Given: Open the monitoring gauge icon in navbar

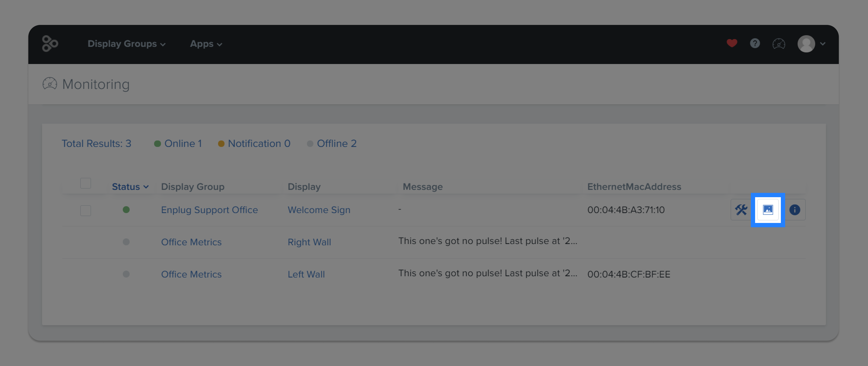Looking at the screenshot, I should coord(778,44).
